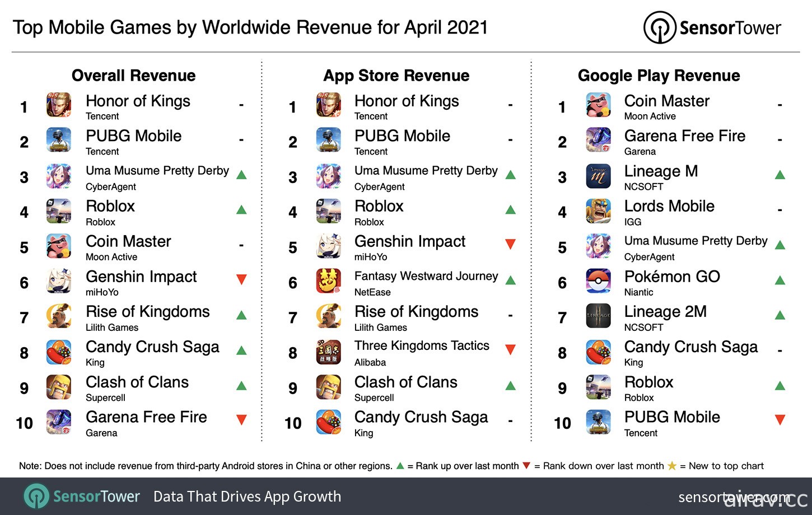Click Three Kingdoms Tactics game icon
Viewport: 812px width, 515px height.
click(329, 352)
